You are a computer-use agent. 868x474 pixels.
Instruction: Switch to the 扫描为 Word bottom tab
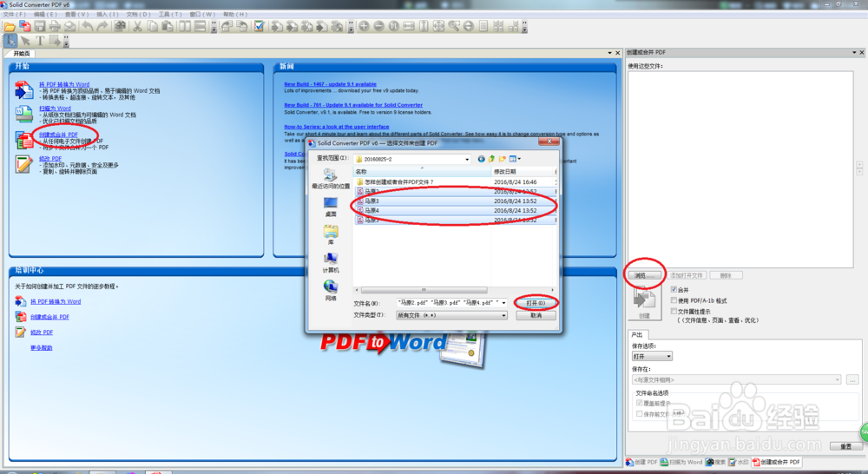pyautogui.click(x=681, y=462)
